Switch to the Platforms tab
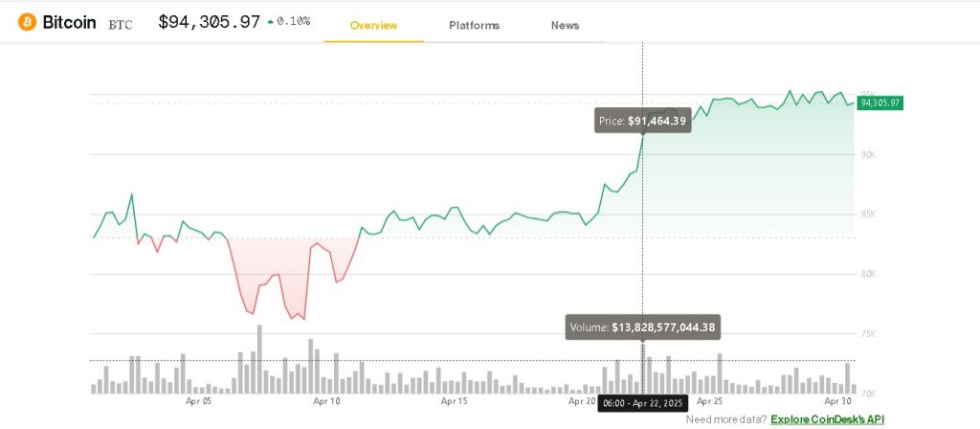 coord(474,25)
